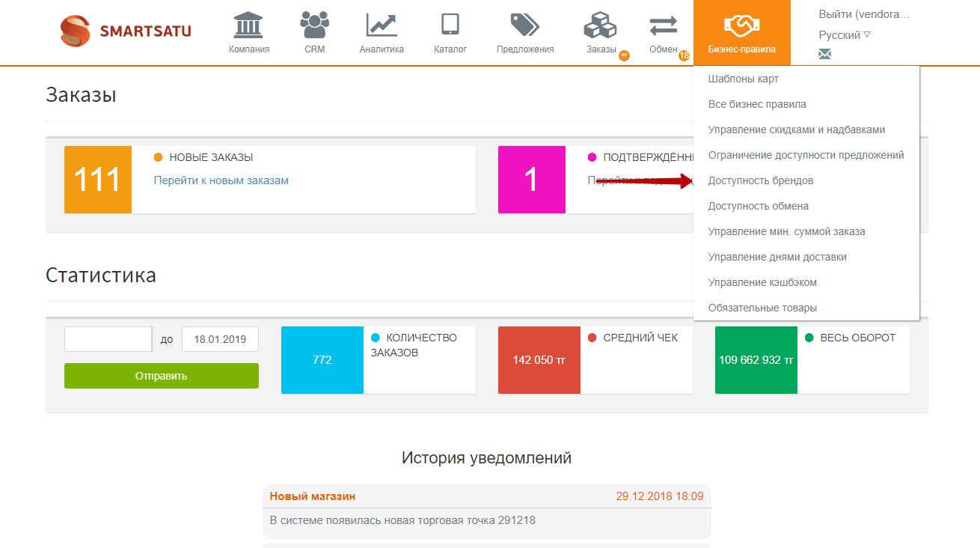Screen dimensions: 980x548
Task: Click the SmartSatu logo
Action: 126,31
